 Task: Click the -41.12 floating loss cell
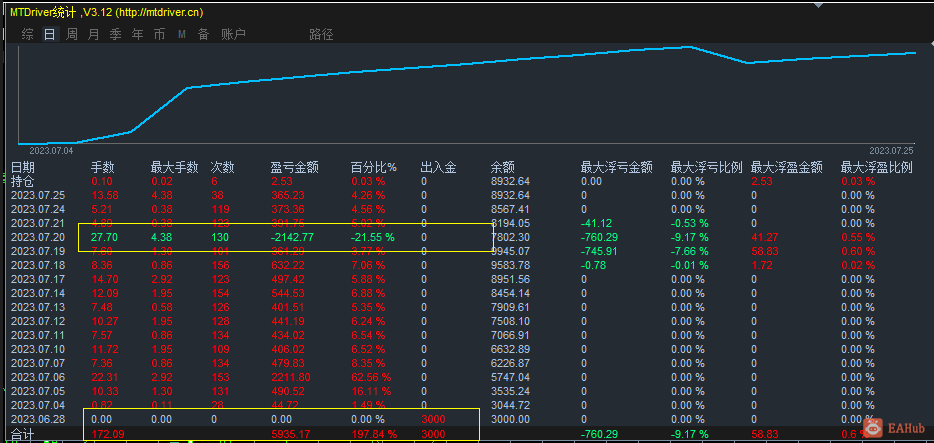(x=597, y=223)
